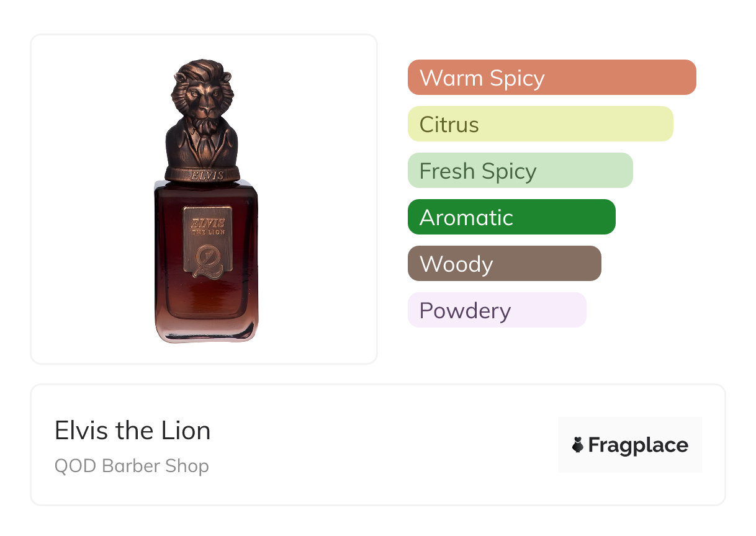756x536 pixels.
Task: Open the QOD Barber Shop brand link
Action: (x=132, y=466)
